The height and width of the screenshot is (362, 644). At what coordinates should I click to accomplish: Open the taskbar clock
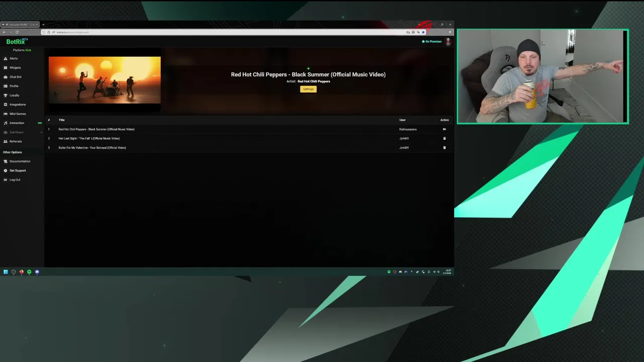(x=448, y=272)
